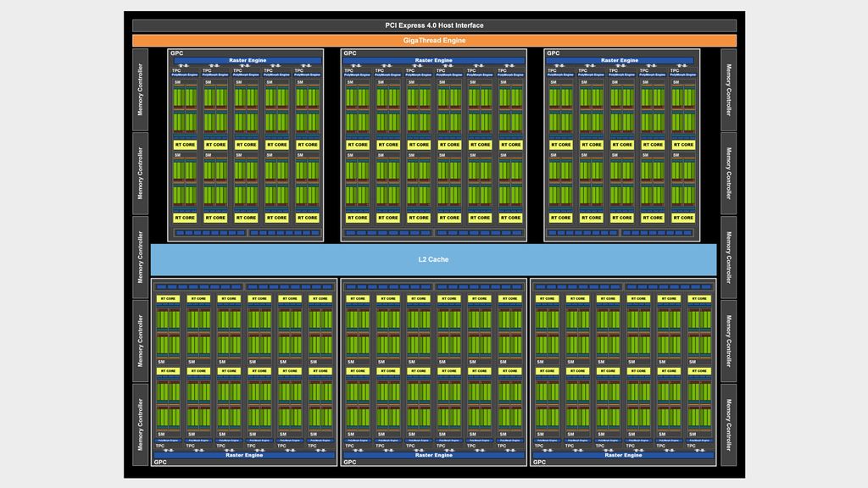Click the last upper-row RT CORE in top-right GPC
The image size is (868, 488).
pos(683,145)
